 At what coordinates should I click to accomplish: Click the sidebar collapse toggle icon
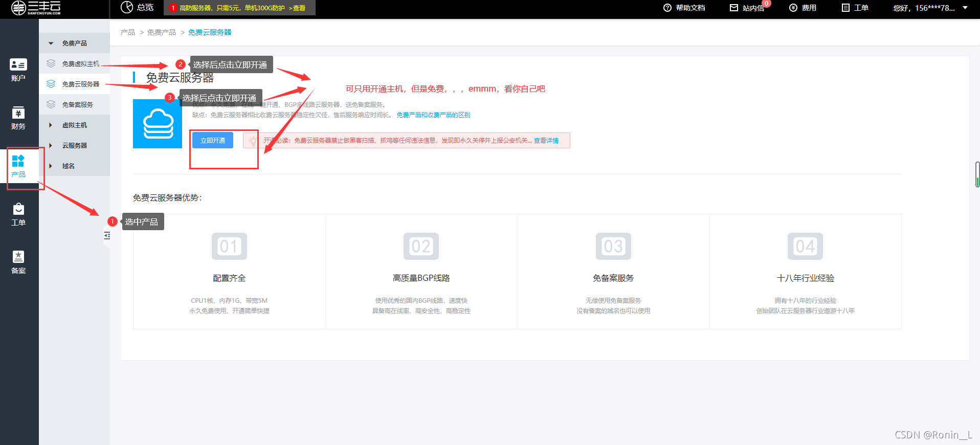pos(107,236)
